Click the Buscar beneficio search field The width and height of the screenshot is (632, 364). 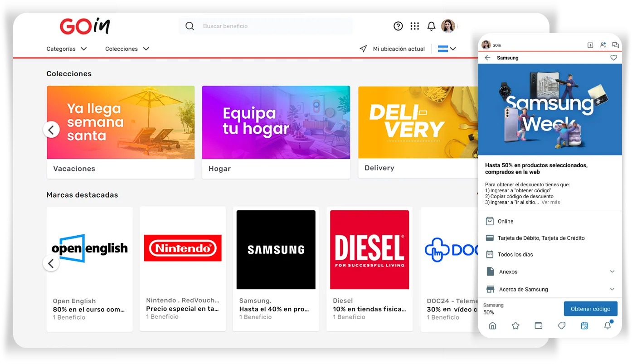[266, 26]
